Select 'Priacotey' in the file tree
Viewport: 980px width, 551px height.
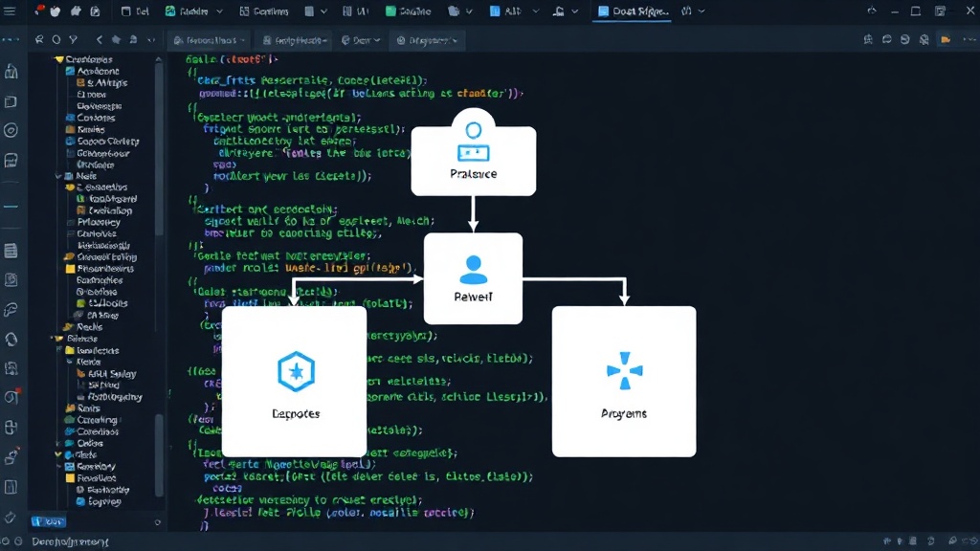[99, 222]
